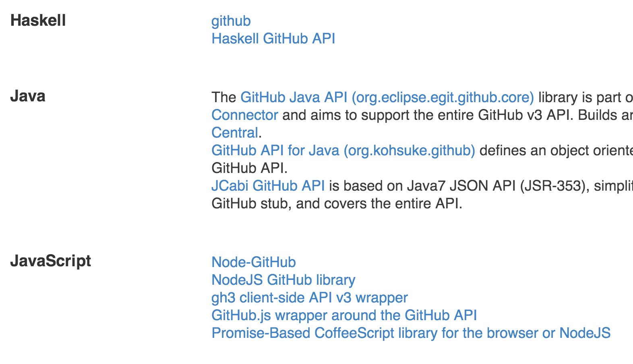Viewport: 633px width, 364px height.
Task: Click the Haskell section heading
Action: click(38, 21)
